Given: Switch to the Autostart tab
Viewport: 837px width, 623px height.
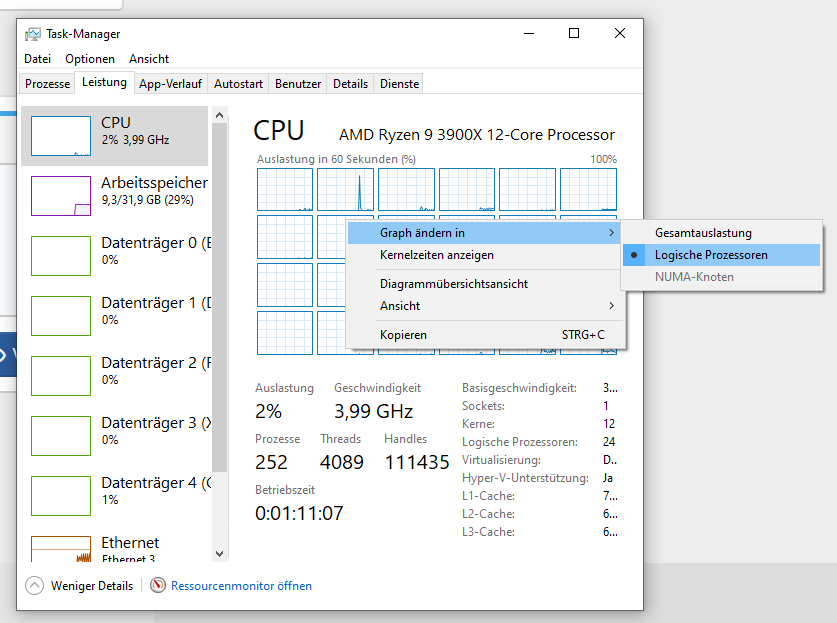Looking at the screenshot, I should (x=238, y=84).
